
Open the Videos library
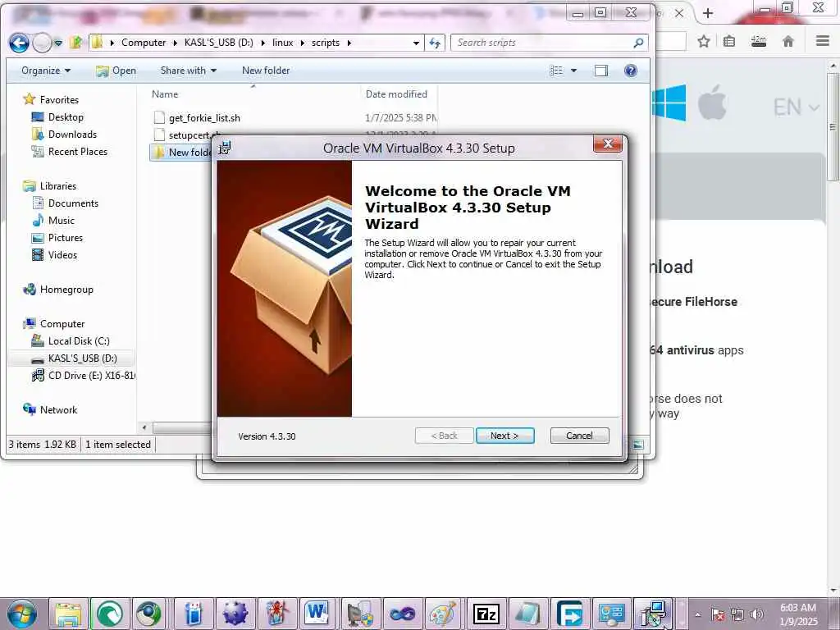[62, 254]
